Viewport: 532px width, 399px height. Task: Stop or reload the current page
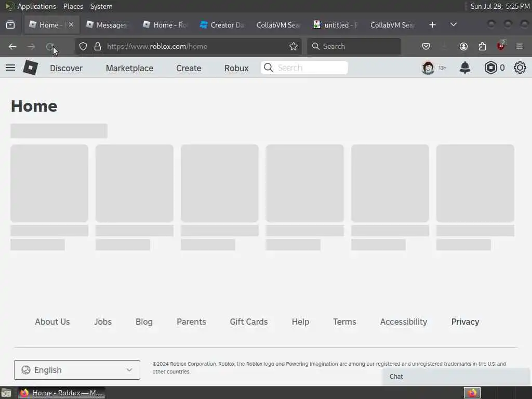pos(50,46)
